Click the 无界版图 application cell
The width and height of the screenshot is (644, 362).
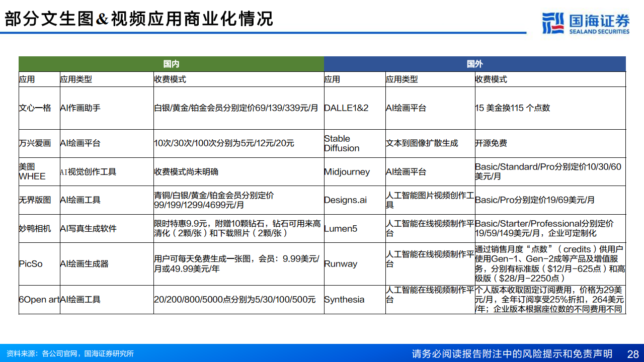(39, 200)
